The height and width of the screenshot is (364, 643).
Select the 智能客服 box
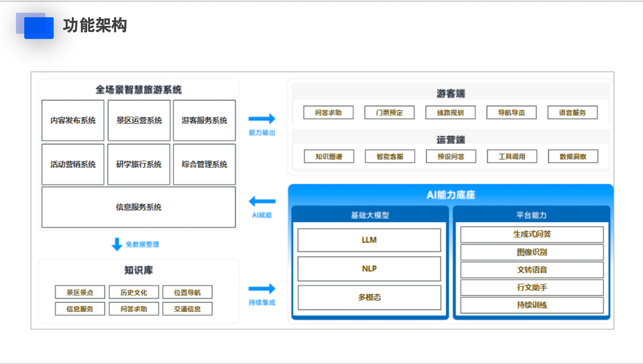390,156
